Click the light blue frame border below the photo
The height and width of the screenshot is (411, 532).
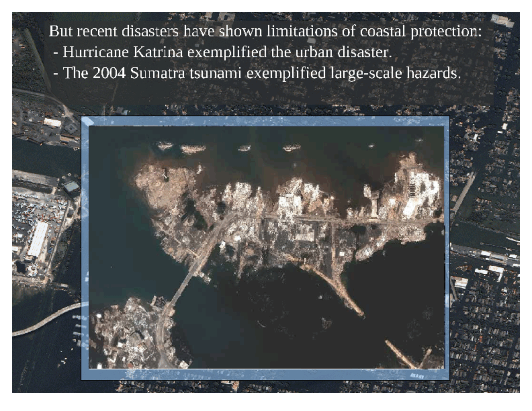[265, 374]
